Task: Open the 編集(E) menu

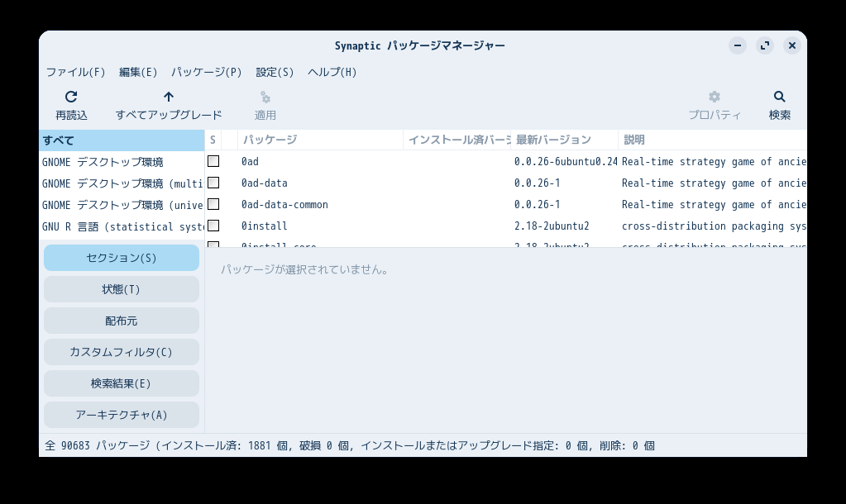Action: (138, 72)
